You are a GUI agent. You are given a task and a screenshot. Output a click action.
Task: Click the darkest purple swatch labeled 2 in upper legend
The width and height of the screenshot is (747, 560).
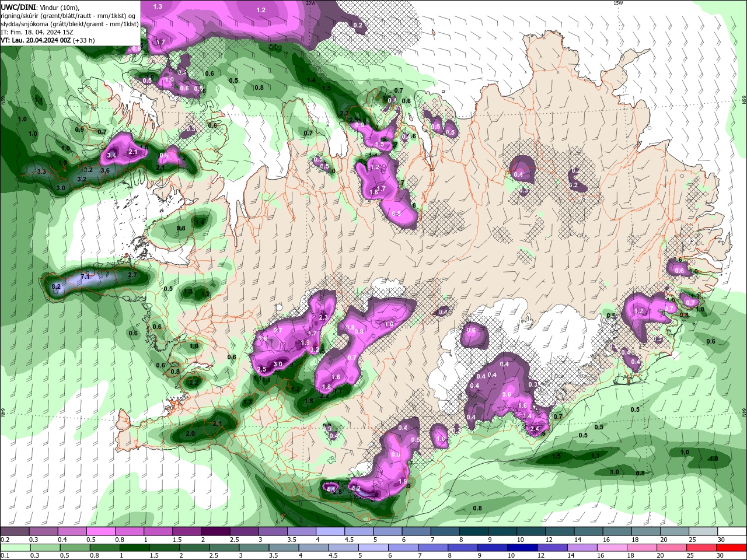[215, 531]
